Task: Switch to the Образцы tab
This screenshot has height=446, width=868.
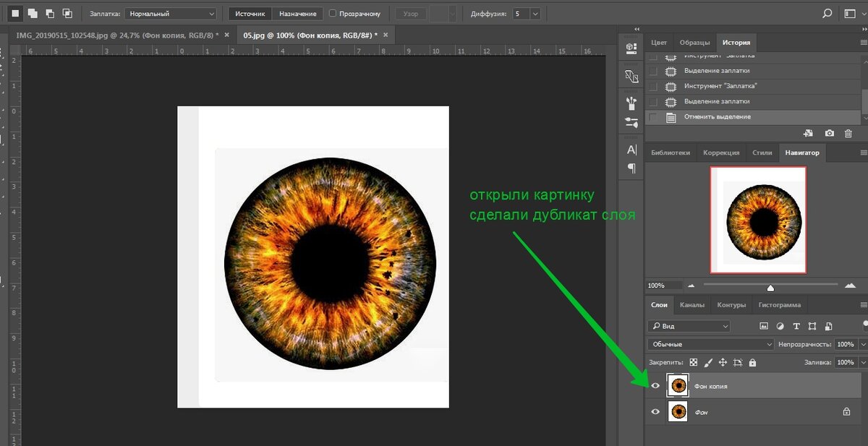Action: point(694,43)
